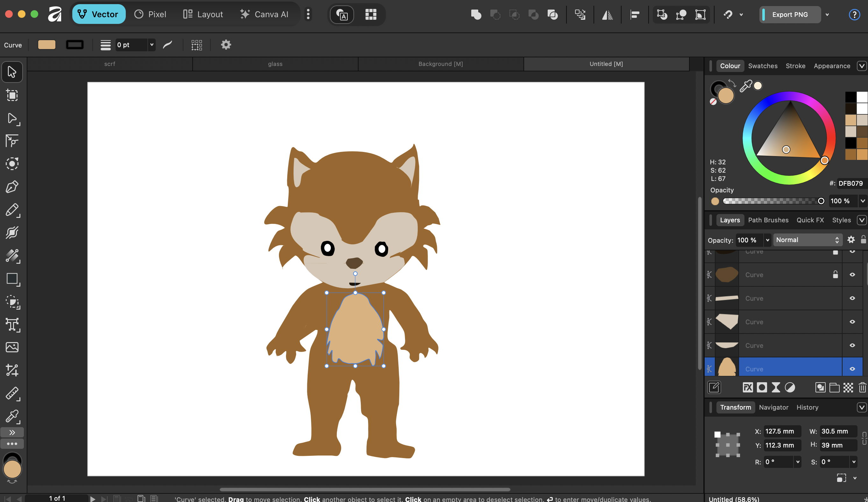Toggle the Layers panel lock icon beside the gear

[x=863, y=240]
